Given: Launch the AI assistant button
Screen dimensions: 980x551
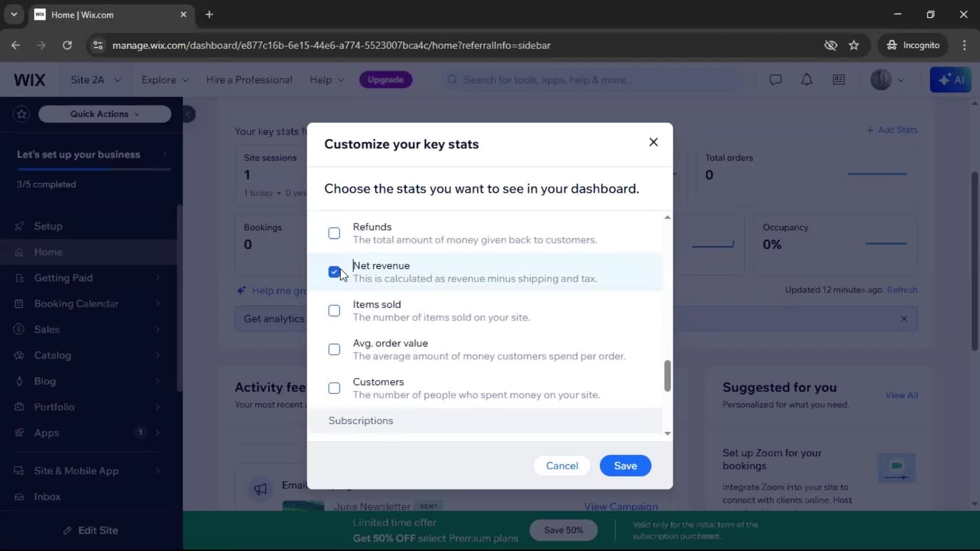Looking at the screenshot, I should pos(951,80).
